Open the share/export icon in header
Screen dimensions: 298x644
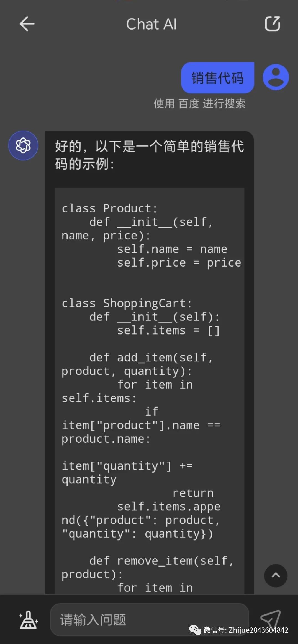click(273, 24)
